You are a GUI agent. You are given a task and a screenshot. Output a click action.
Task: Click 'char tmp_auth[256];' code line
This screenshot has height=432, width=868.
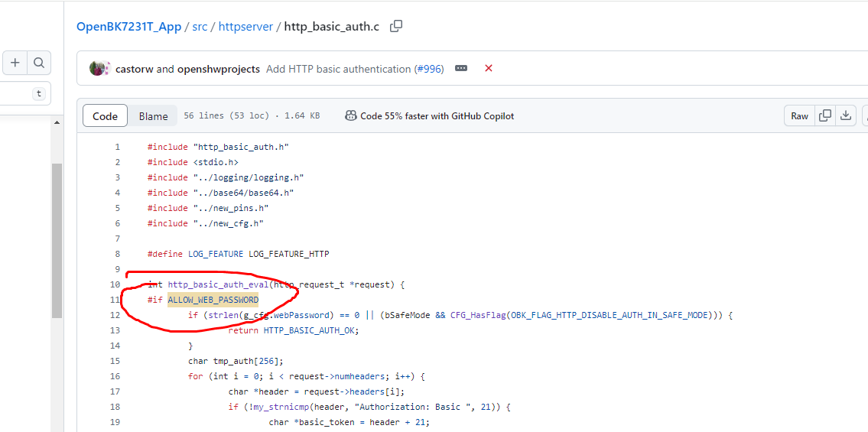click(x=236, y=361)
